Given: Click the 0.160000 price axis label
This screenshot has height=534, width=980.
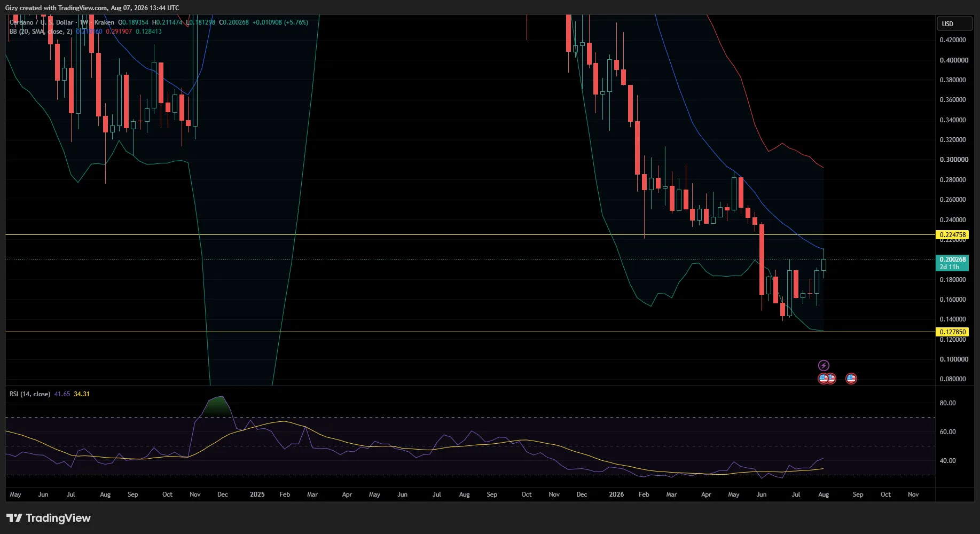Looking at the screenshot, I should [953, 300].
